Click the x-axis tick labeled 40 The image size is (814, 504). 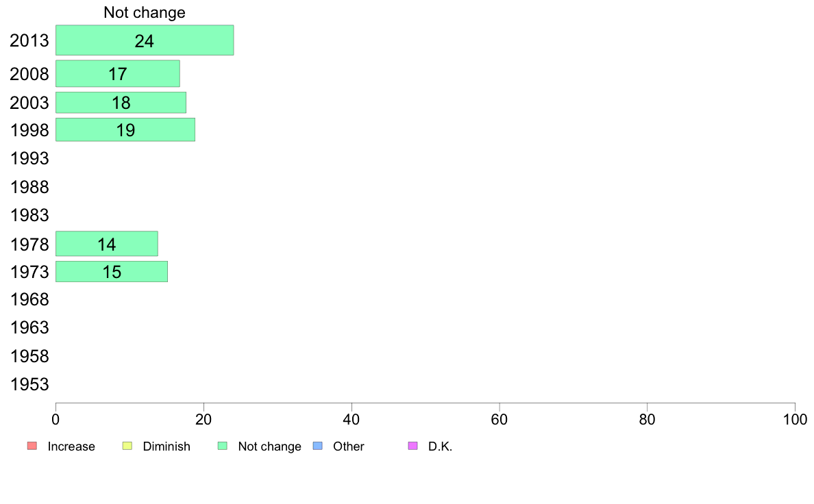351,419
